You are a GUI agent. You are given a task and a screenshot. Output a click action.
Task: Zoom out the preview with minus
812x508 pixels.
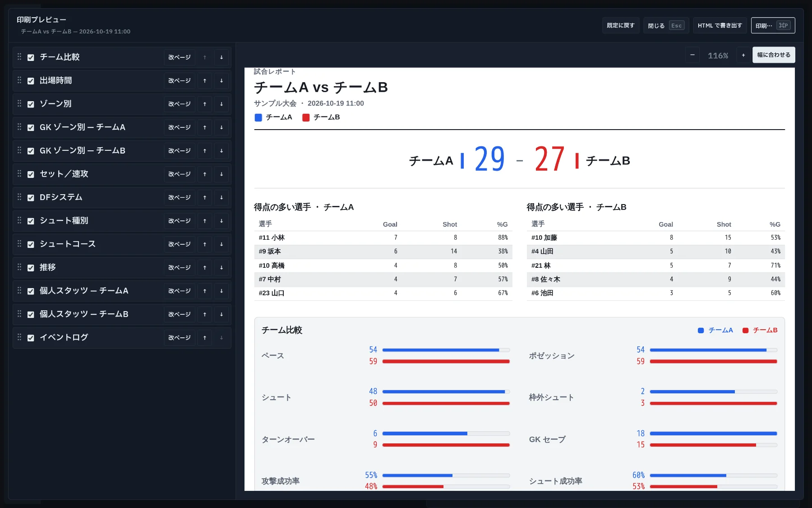click(692, 55)
